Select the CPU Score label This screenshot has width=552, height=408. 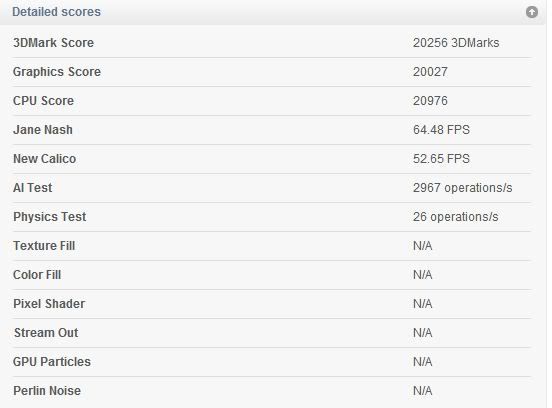click(x=43, y=101)
